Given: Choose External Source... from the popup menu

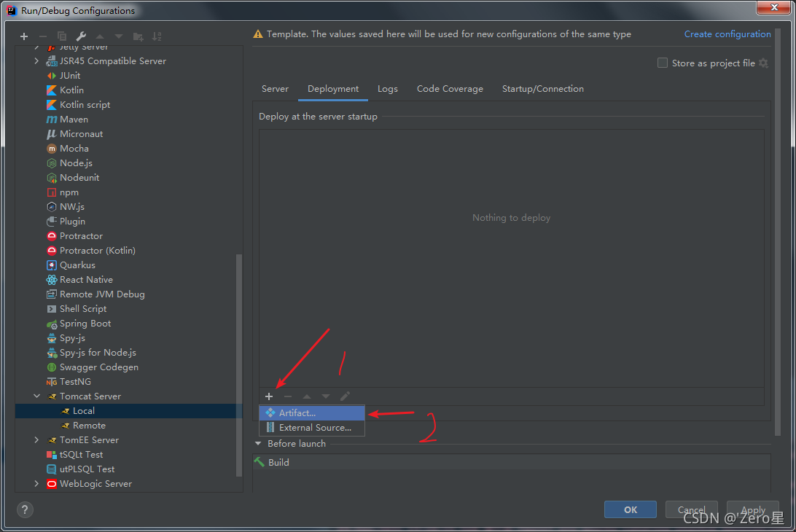Looking at the screenshot, I should tap(312, 428).
